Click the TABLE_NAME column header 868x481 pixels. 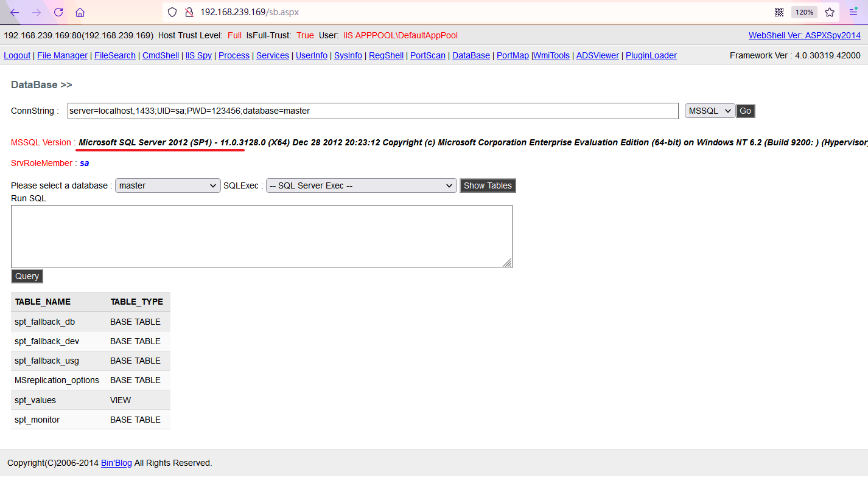point(43,302)
